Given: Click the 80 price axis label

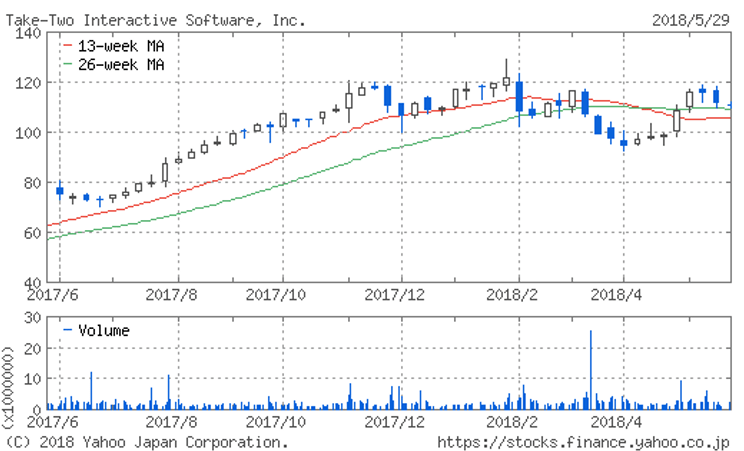Looking at the screenshot, I should point(30,182).
